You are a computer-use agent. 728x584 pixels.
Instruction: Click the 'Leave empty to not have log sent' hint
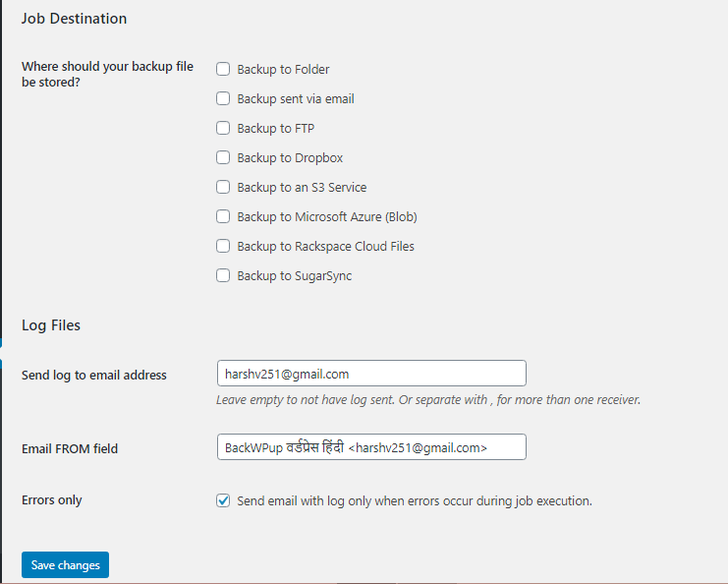428,400
